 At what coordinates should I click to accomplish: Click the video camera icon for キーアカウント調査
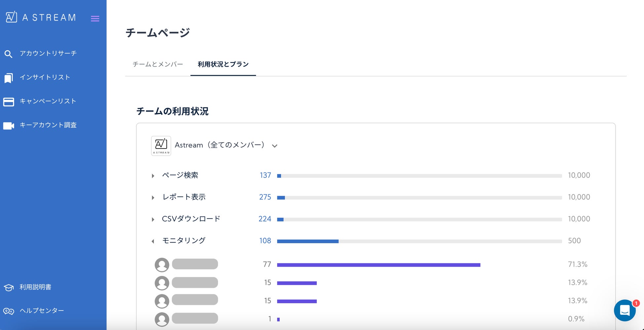[9, 126]
